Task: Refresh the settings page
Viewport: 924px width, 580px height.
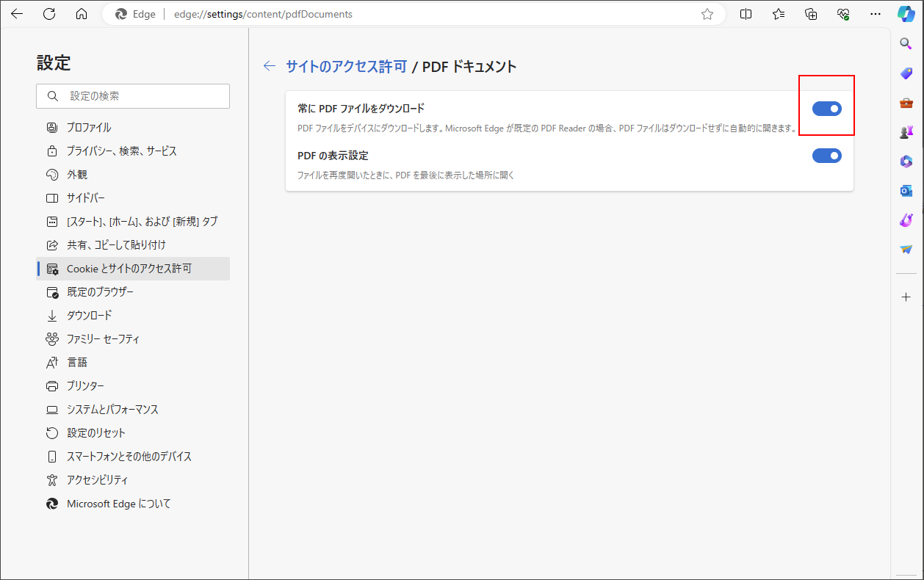Action: pyautogui.click(x=49, y=13)
